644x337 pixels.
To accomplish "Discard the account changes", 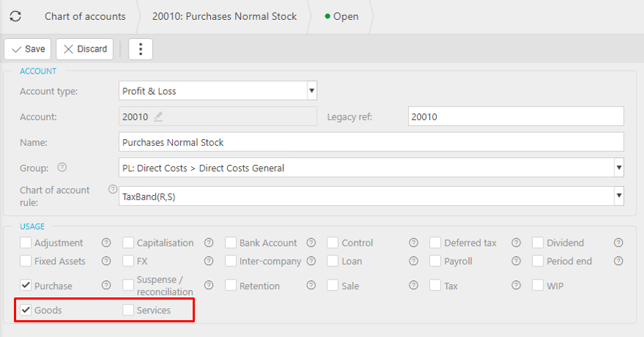I will click(85, 49).
